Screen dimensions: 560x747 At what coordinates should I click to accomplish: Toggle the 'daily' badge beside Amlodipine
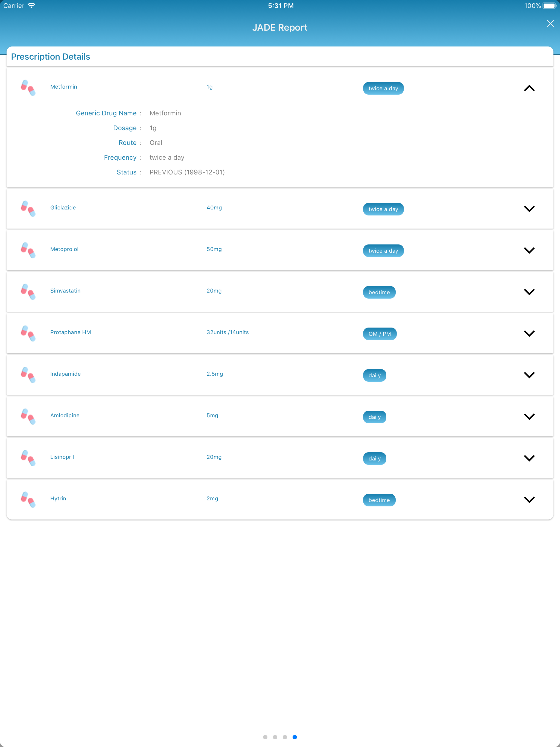pos(375,417)
